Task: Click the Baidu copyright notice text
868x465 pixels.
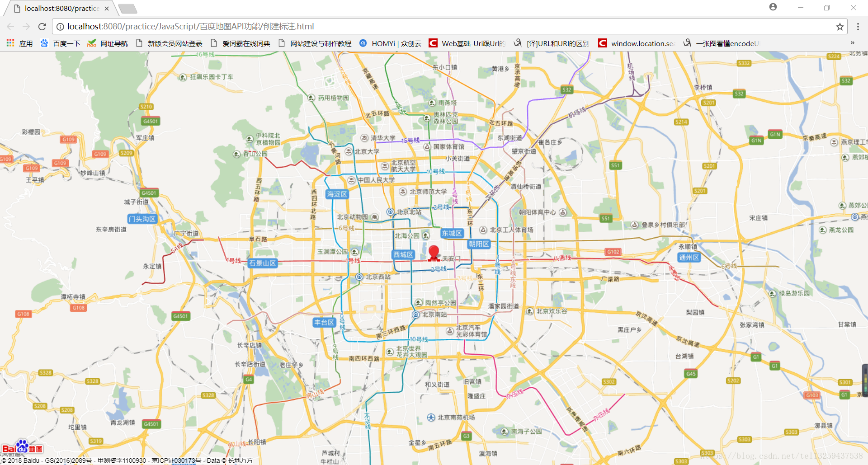Action: pyautogui.click(x=127, y=460)
